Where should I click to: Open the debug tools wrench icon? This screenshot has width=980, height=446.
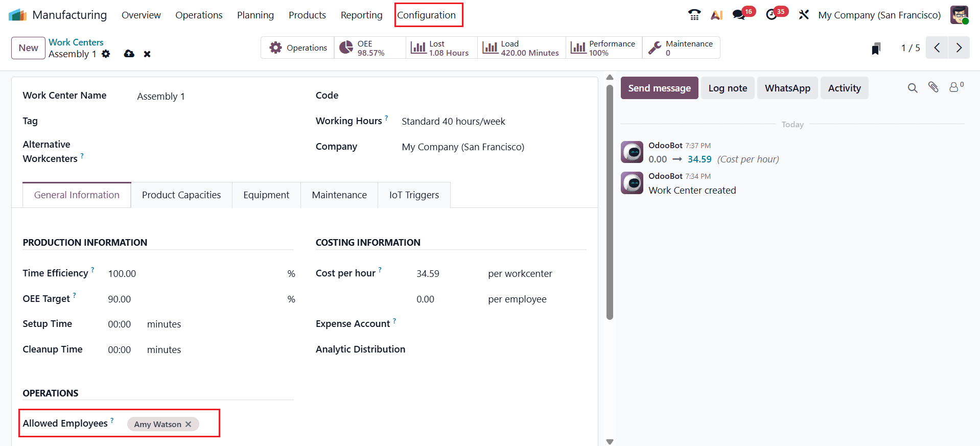point(804,15)
